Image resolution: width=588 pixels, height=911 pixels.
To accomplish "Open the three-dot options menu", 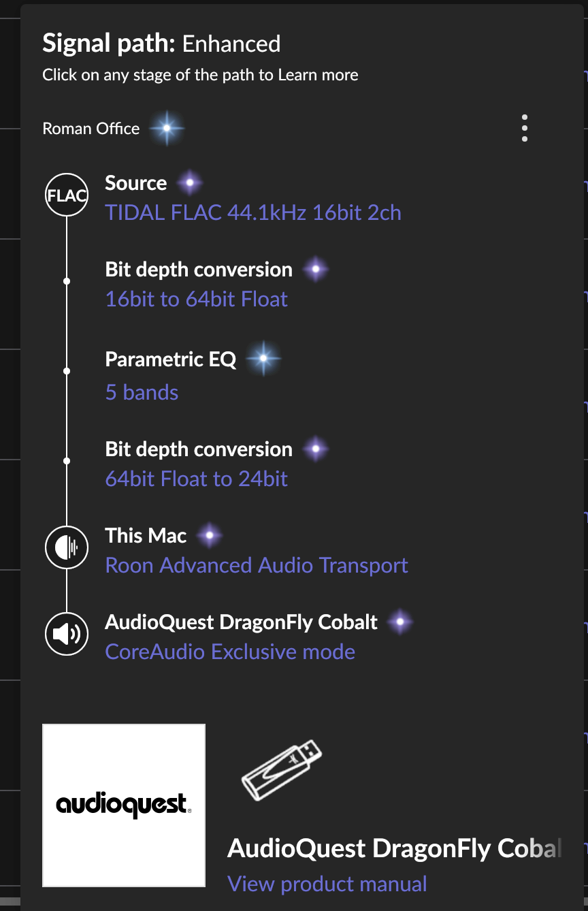I will click(524, 128).
